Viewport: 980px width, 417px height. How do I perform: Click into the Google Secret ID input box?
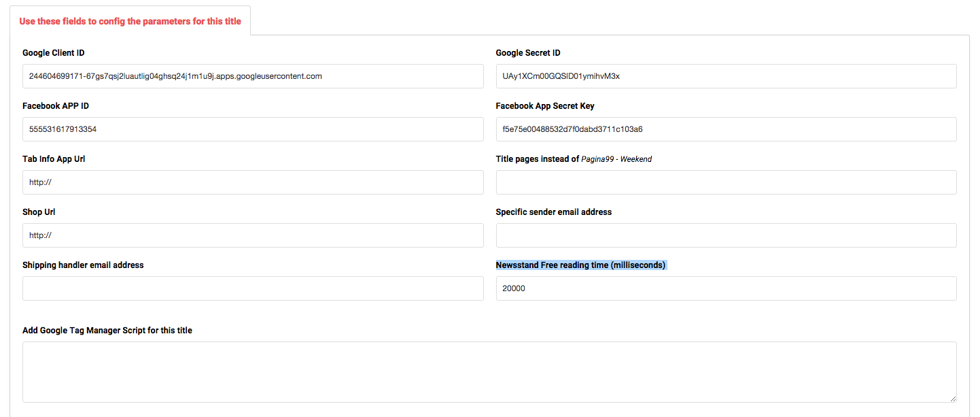[x=726, y=76]
